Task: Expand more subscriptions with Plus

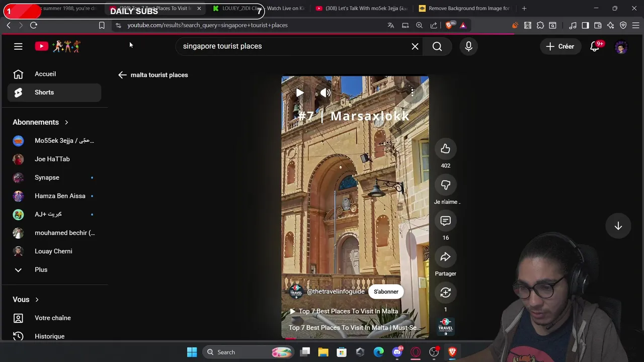Action: (54, 269)
